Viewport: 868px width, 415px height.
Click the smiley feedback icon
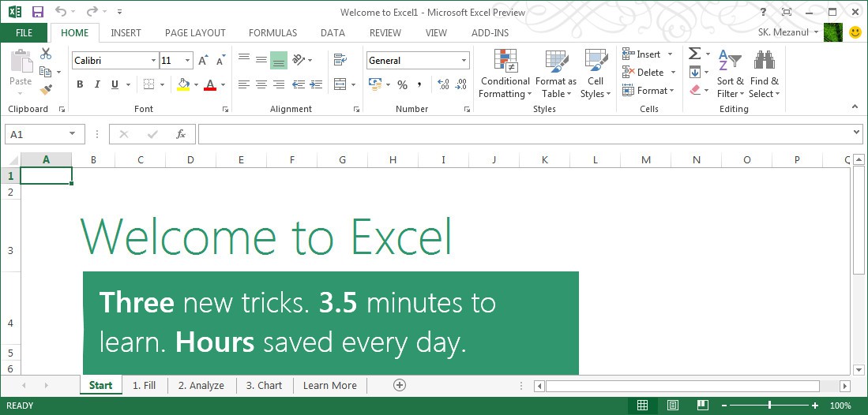[855, 32]
